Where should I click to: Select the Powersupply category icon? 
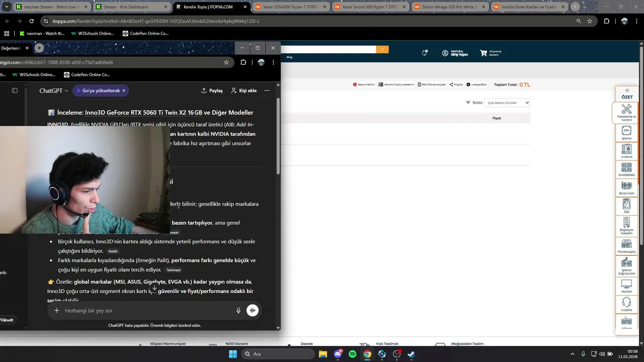pyautogui.click(x=626, y=245)
